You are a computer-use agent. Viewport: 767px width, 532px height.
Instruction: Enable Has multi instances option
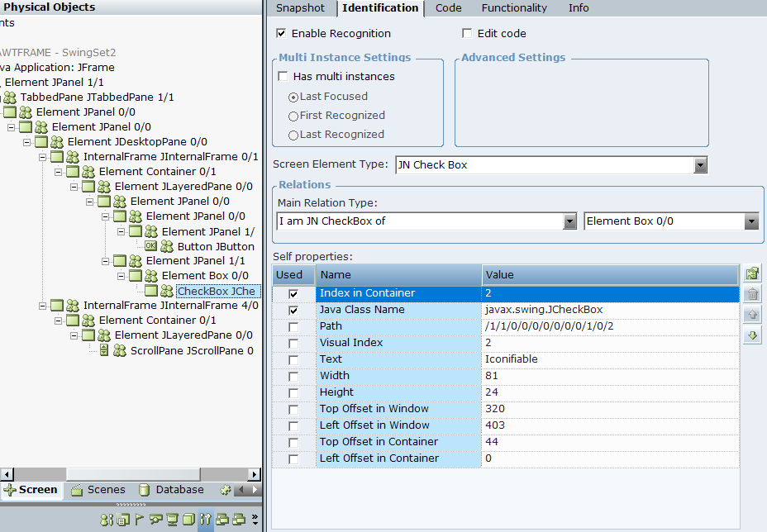[x=283, y=77]
